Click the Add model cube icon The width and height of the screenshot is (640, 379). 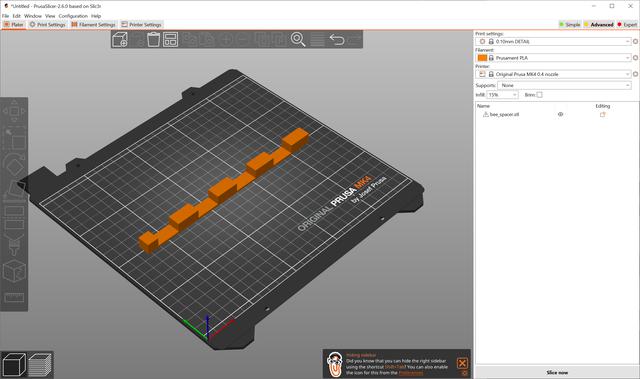click(x=120, y=40)
